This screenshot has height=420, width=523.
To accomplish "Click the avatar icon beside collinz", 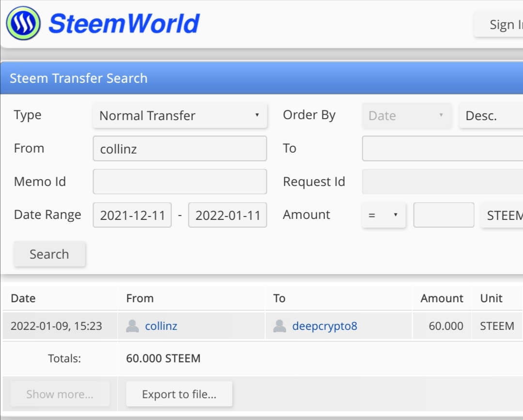I will coord(132,326).
